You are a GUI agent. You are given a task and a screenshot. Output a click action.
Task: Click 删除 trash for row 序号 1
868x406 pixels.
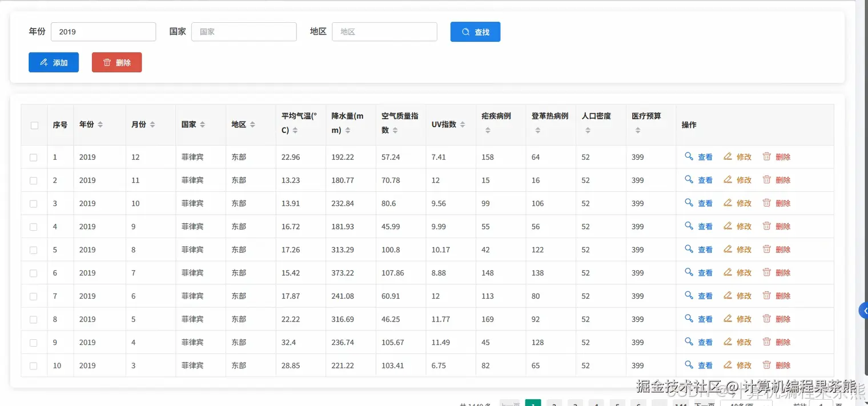(x=777, y=156)
